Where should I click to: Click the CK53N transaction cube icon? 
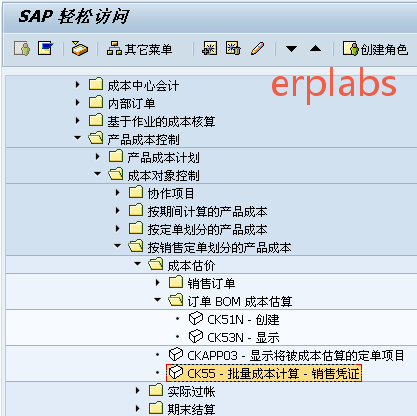(196, 336)
